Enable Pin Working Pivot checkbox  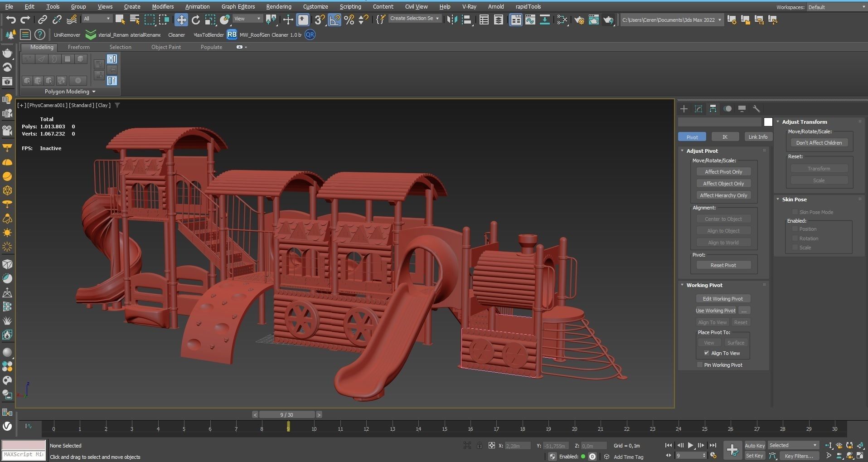699,365
